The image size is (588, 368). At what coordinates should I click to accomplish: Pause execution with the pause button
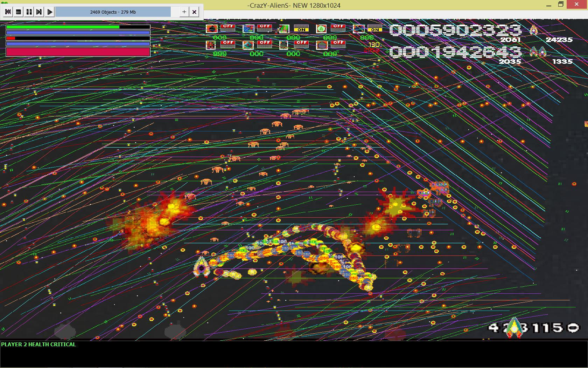[29, 12]
